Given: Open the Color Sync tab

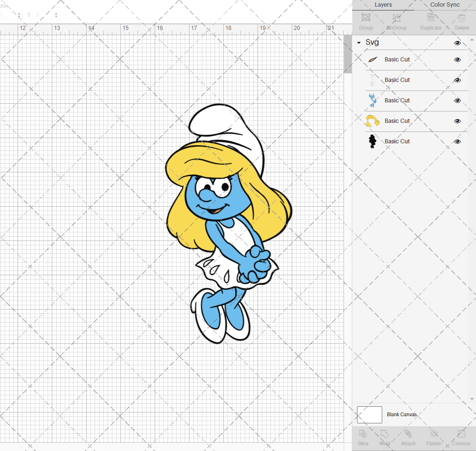Looking at the screenshot, I should (445, 5).
